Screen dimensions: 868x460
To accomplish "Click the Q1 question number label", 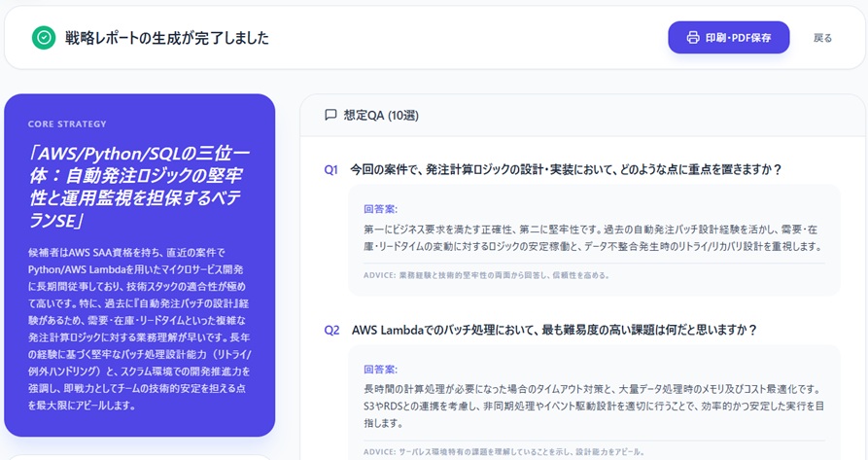I will pyautogui.click(x=331, y=169).
